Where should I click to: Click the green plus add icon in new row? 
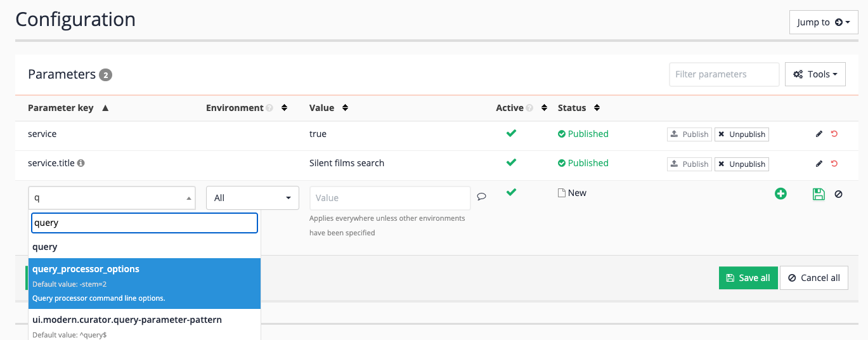781,194
